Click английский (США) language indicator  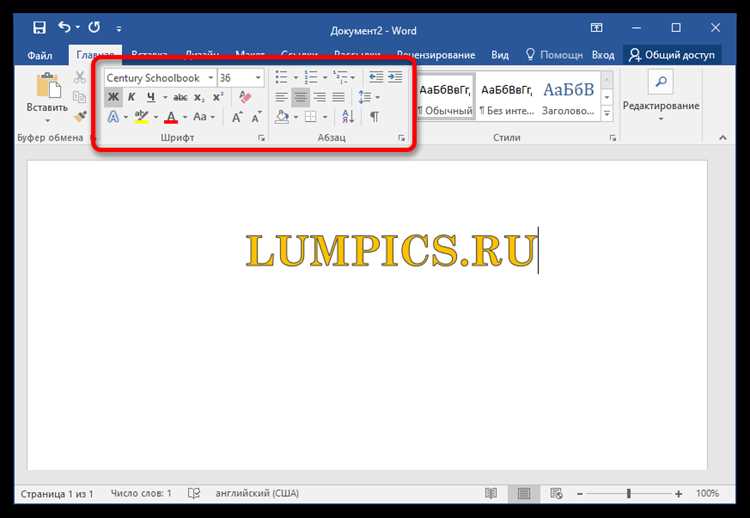coord(257,493)
